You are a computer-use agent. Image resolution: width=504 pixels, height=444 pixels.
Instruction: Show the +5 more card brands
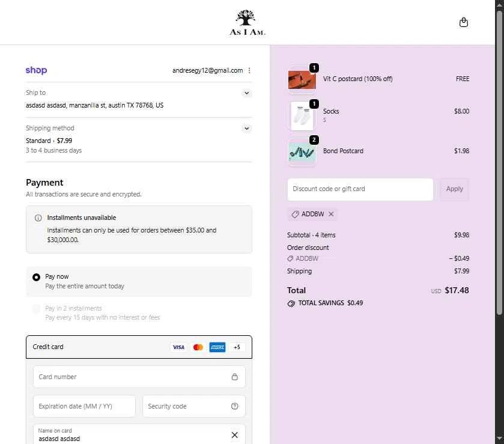[237, 347]
